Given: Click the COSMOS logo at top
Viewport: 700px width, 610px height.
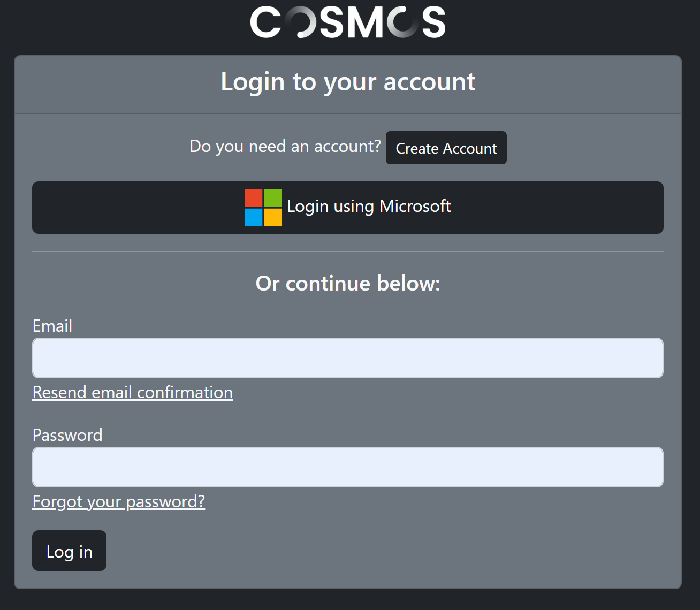Looking at the screenshot, I should pyautogui.click(x=348, y=22).
